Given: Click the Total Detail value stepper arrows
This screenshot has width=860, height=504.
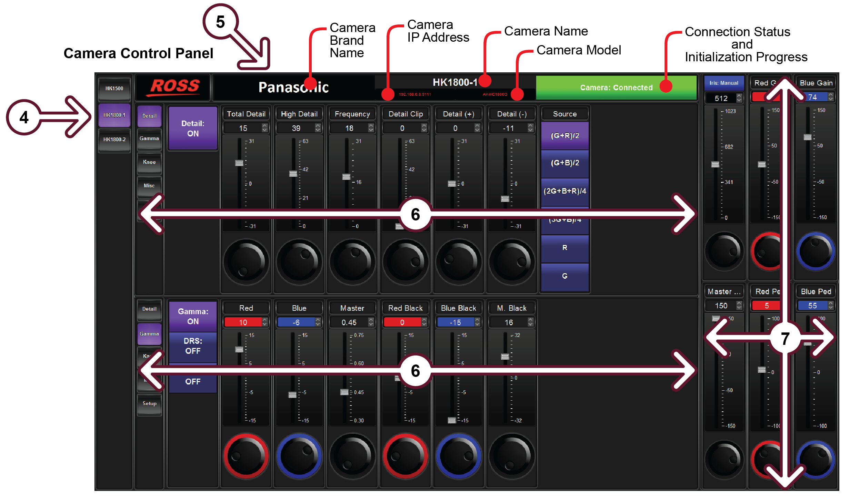Looking at the screenshot, I should point(264,128).
